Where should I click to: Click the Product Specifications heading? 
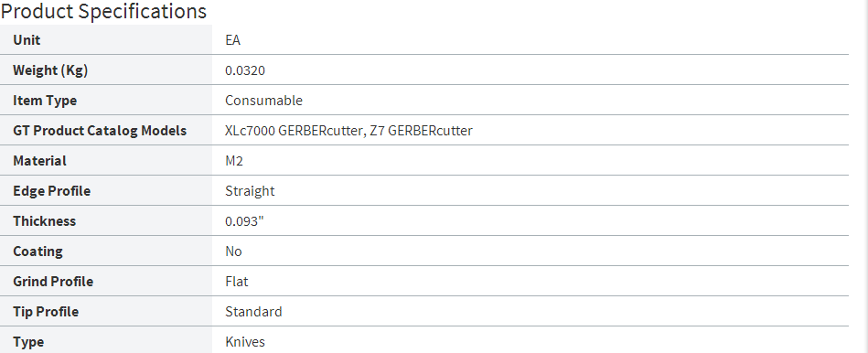[103, 11]
